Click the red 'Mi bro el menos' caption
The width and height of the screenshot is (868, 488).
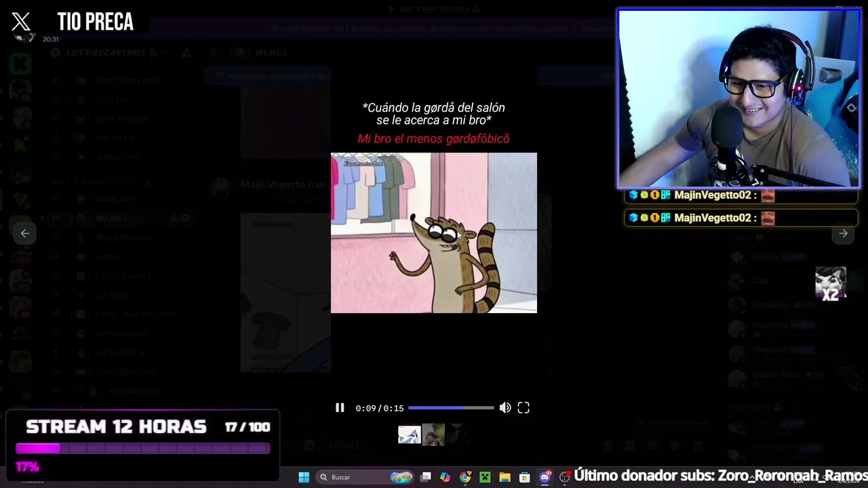pyautogui.click(x=433, y=138)
